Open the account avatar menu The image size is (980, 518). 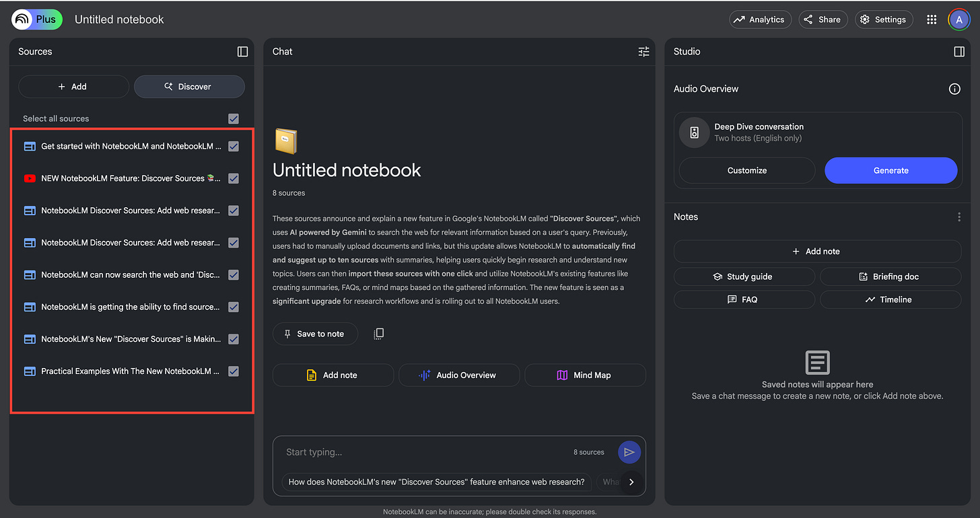(958, 20)
